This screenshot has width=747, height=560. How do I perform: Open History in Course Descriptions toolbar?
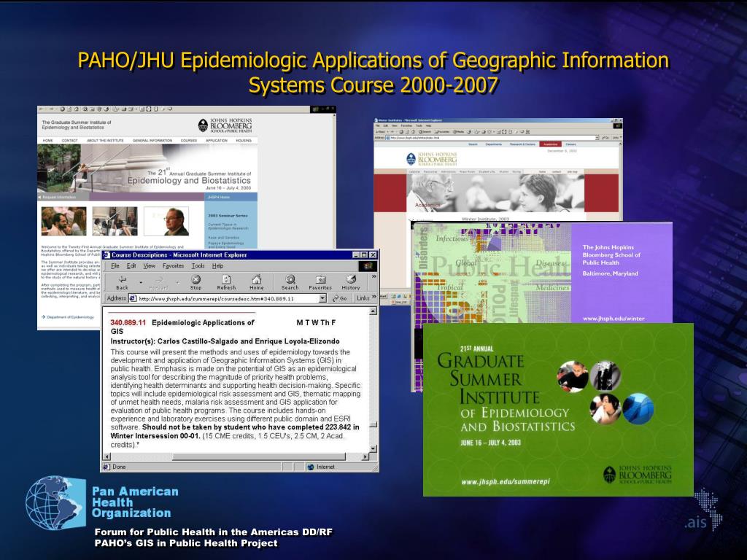351,282
